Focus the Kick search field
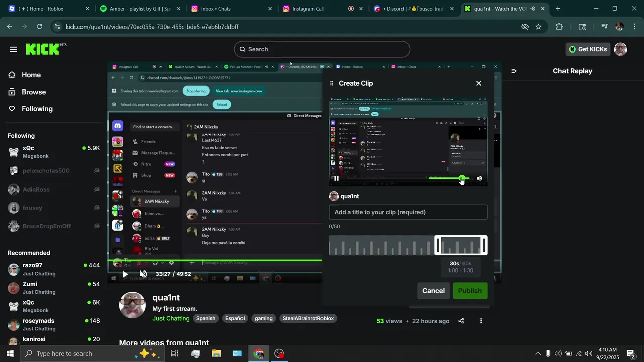 [x=322, y=49]
